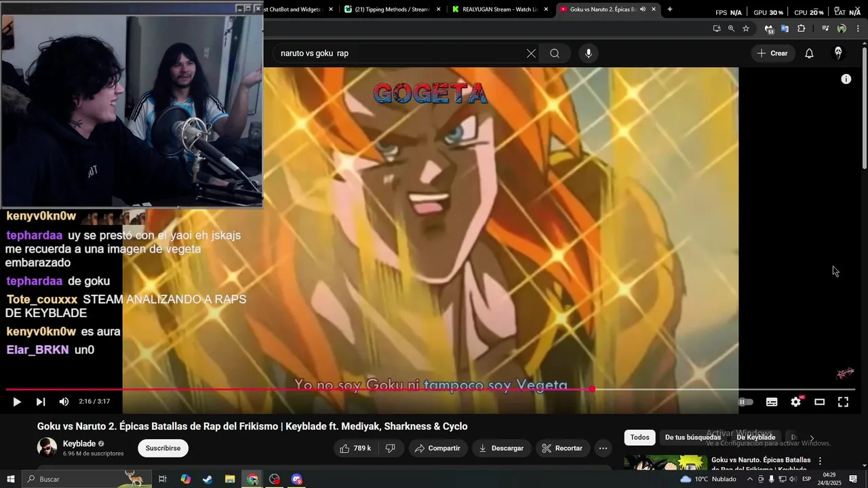
Task: Open the Keyblade channel name link
Action: click(79, 444)
